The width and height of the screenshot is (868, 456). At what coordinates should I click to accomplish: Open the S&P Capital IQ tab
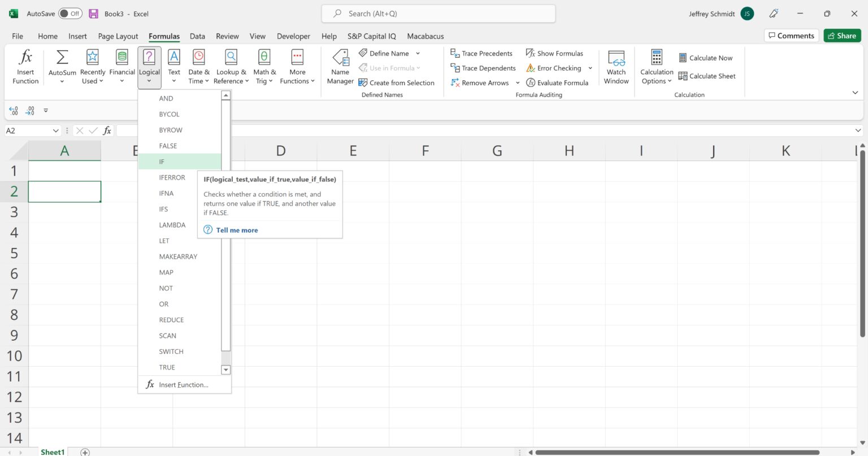click(371, 36)
